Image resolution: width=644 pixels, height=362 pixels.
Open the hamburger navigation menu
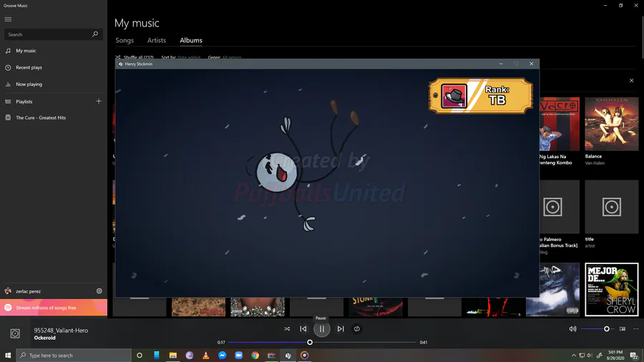click(x=8, y=19)
